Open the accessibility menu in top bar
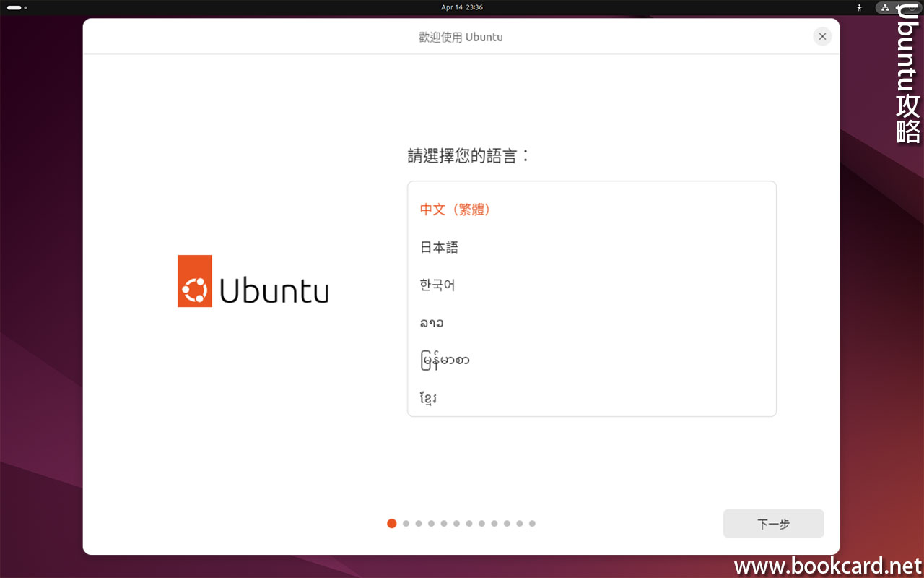The width and height of the screenshot is (924, 578). tap(859, 7)
